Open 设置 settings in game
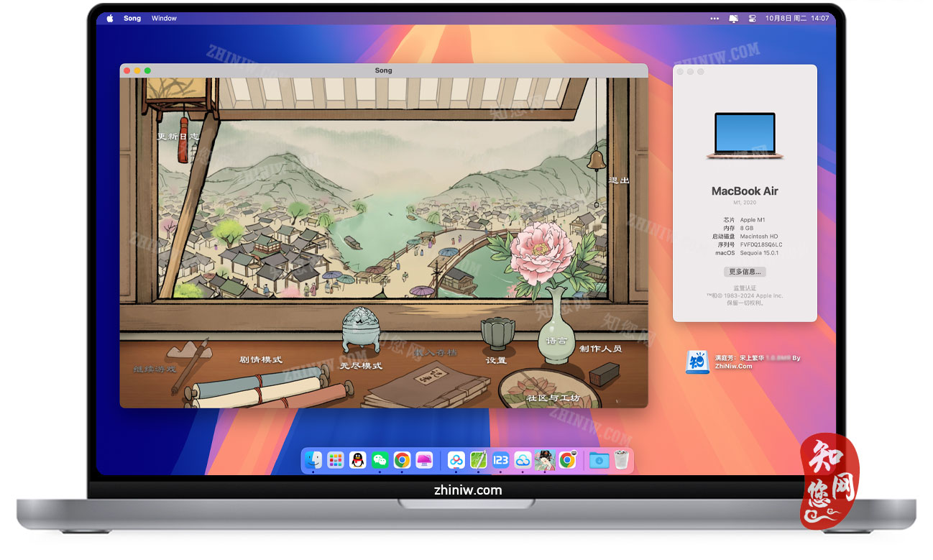 click(x=496, y=360)
